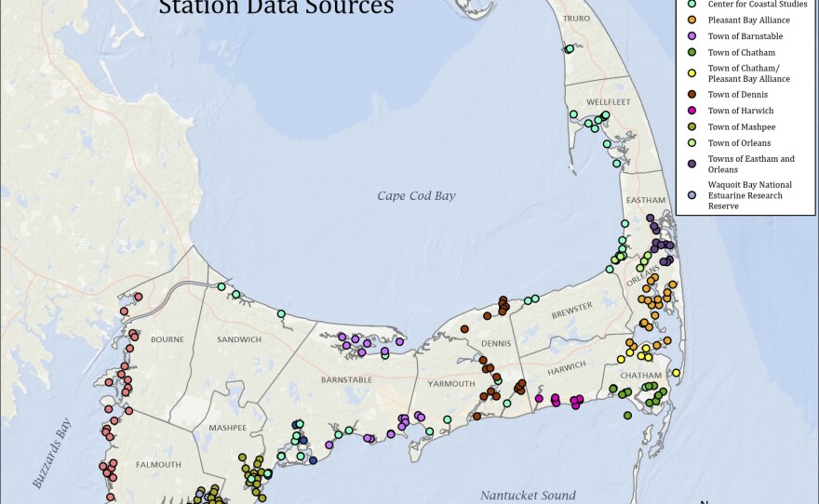The height and width of the screenshot is (504, 819).
Task: Click the brown Town of Dennis legend circle
Action: coord(690,94)
